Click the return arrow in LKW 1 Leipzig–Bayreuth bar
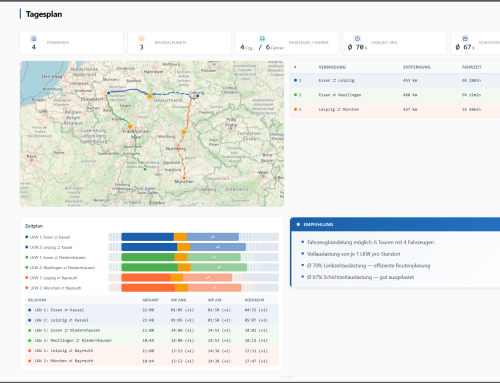 click(207, 277)
